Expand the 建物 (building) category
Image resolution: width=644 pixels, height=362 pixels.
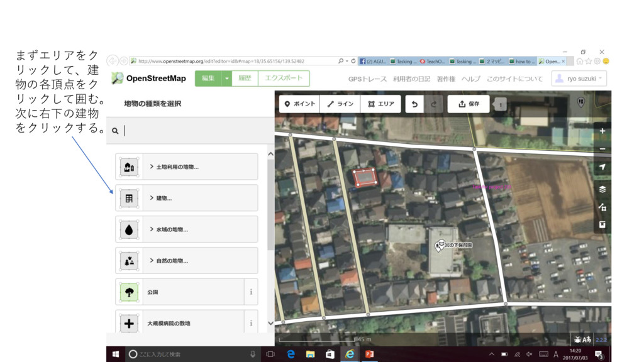pyautogui.click(x=186, y=198)
